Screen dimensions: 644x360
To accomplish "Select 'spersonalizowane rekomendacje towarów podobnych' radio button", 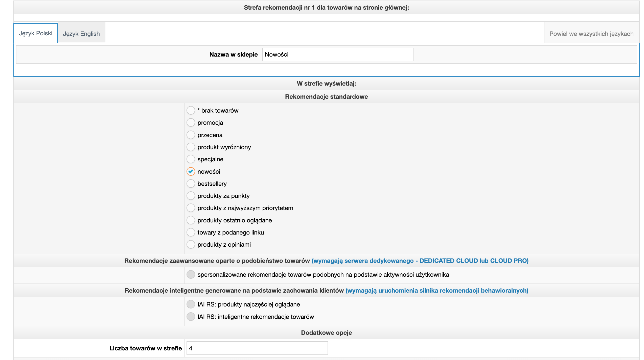I will 191,274.
